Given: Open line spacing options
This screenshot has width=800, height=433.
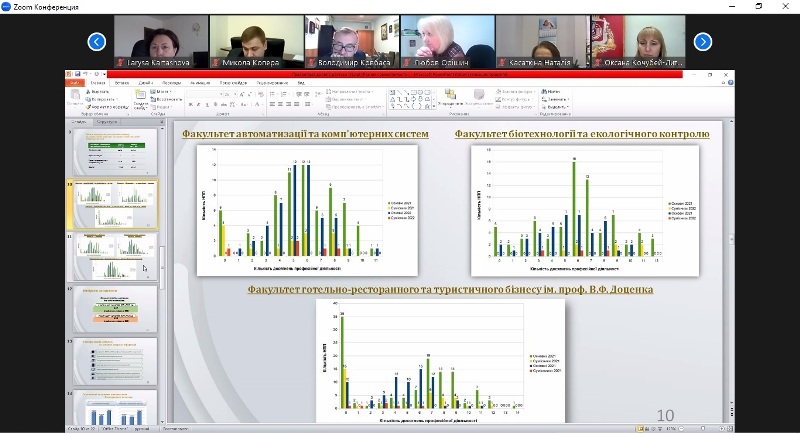Looking at the screenshot, I should point(319,94).
